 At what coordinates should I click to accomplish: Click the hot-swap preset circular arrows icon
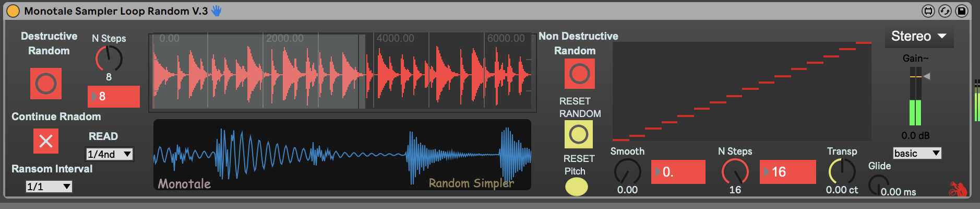tap(945, 10)
